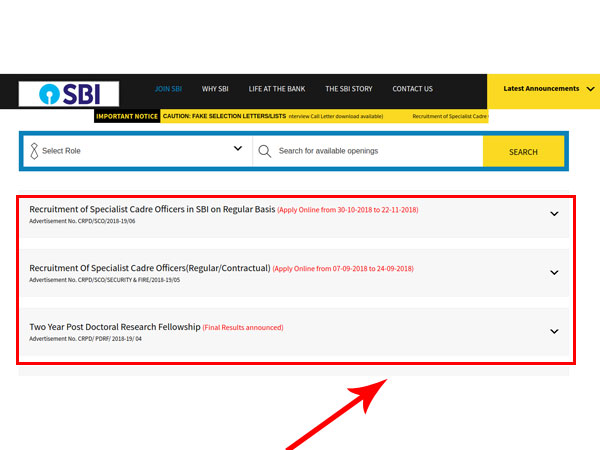Open THE SBI STORY page
The height and width of the screenshot is (450, 600).
click(x=349, y=89)
